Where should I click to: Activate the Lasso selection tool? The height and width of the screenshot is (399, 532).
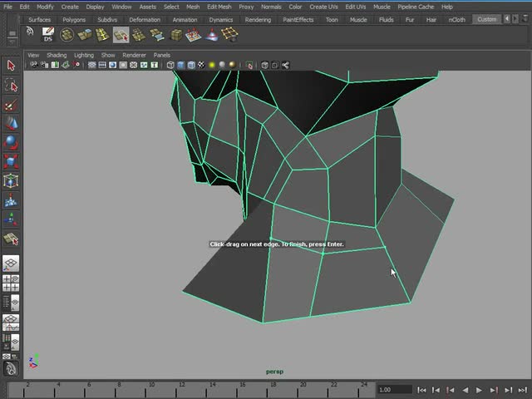11,86
